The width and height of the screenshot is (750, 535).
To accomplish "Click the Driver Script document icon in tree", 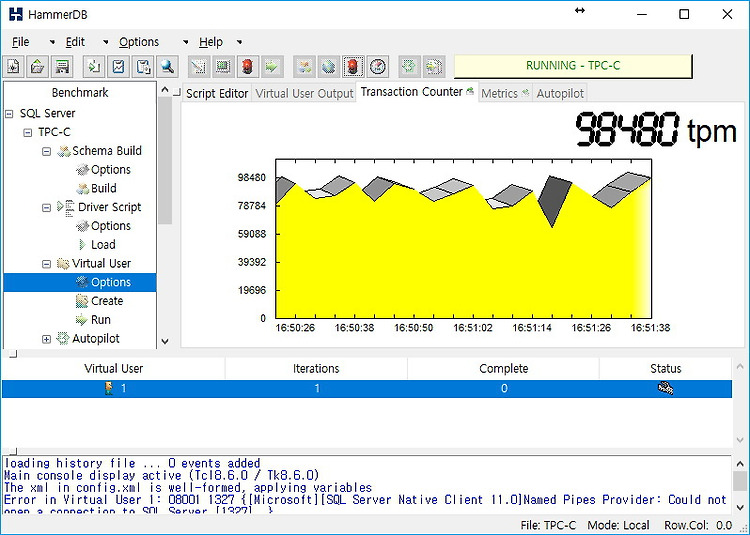I will [x=66, y=207].
